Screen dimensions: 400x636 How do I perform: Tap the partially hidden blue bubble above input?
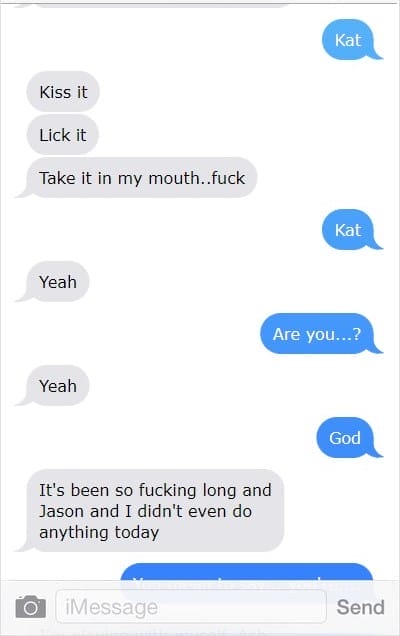coord(247,572)
